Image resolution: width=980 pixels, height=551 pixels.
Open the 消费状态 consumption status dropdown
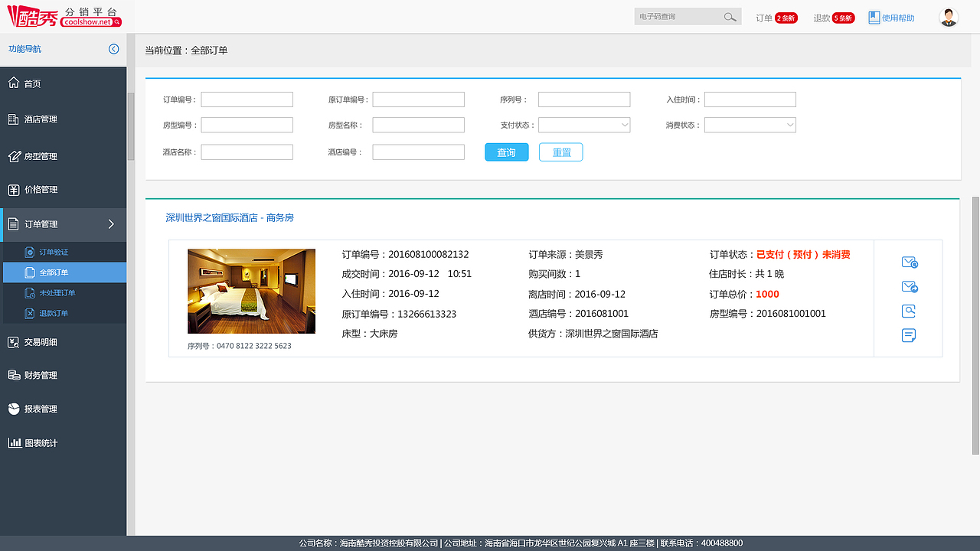coord(750,125)
